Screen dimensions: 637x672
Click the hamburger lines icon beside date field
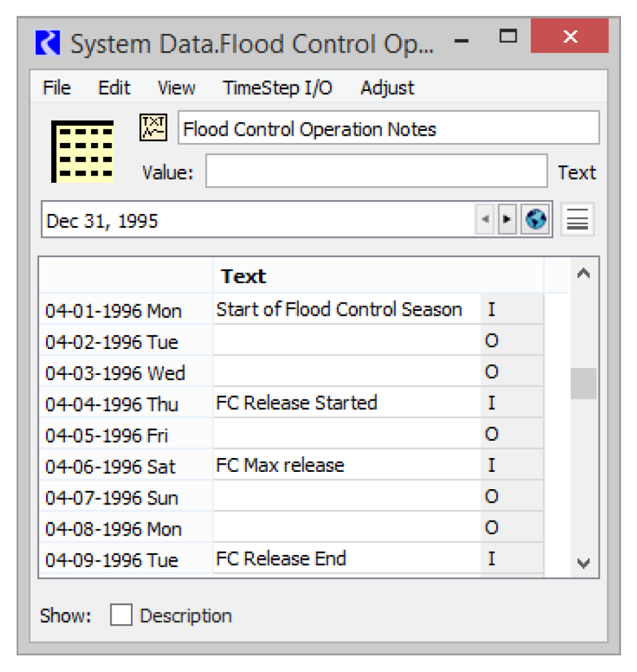click(x=577, y=220)
